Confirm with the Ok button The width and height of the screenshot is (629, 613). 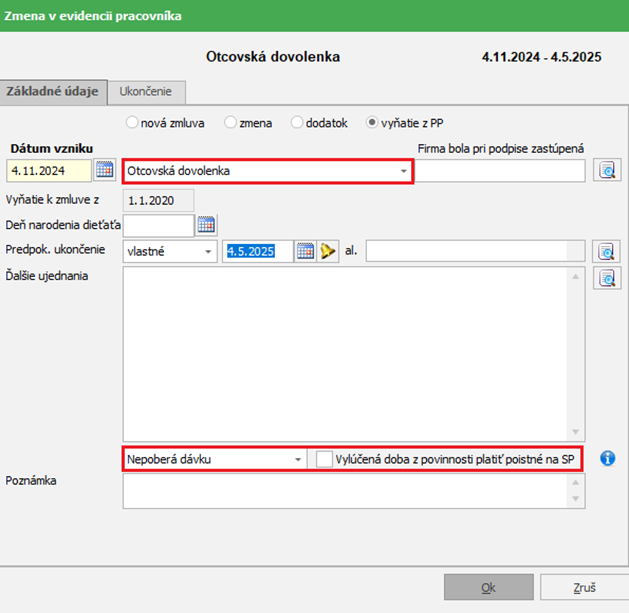(489, 587)
